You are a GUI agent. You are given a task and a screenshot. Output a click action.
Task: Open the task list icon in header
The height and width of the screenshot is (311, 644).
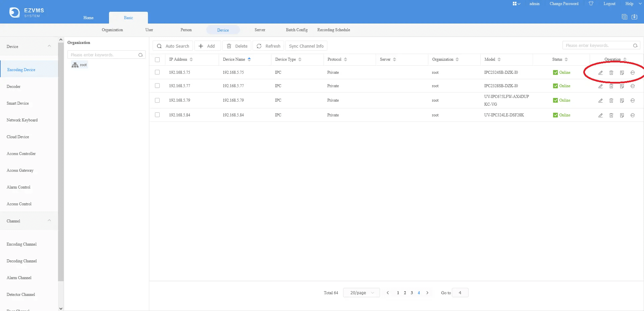tap(625, 17)
